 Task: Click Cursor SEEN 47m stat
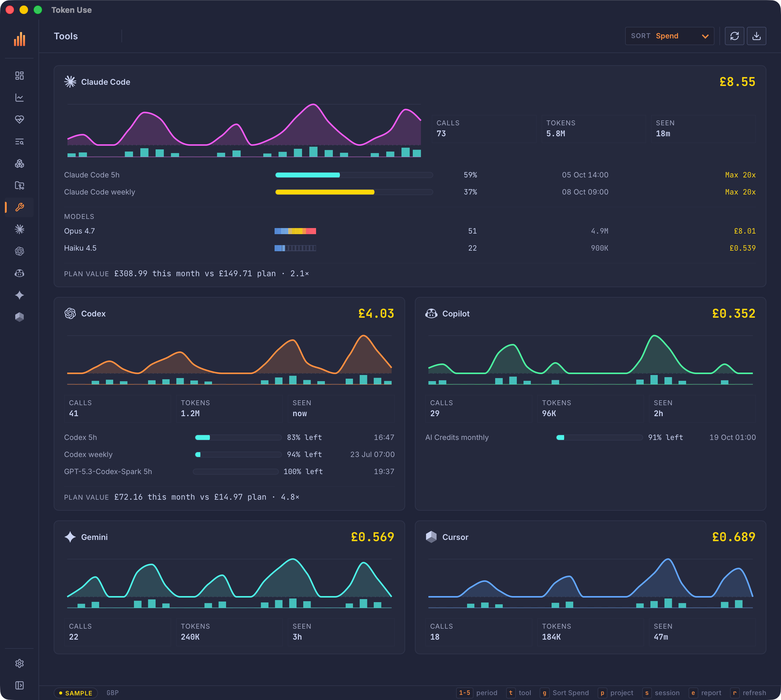click(703, 632)
